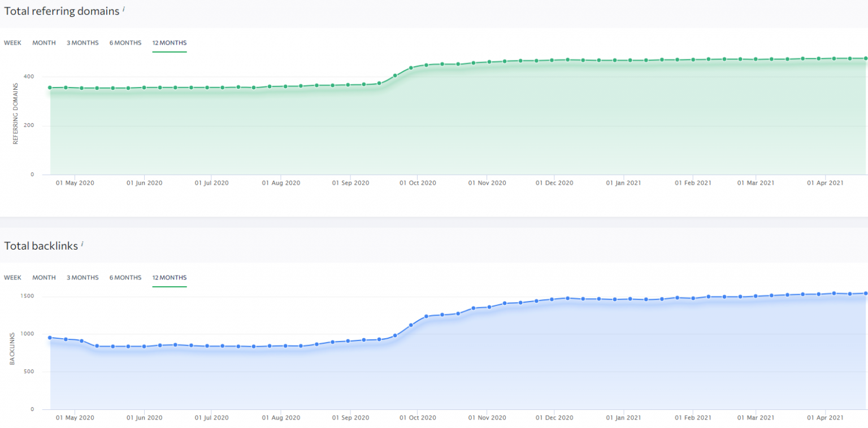Click 01 Sep 2020 on backlinks axis
This screenshot has height=428, width=868.
350,417
